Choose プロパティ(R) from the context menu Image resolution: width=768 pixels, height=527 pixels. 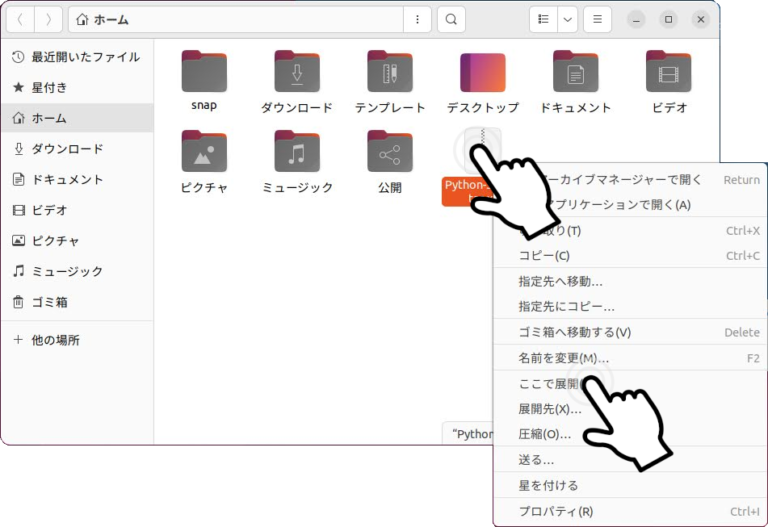click(x=555, y=512)
